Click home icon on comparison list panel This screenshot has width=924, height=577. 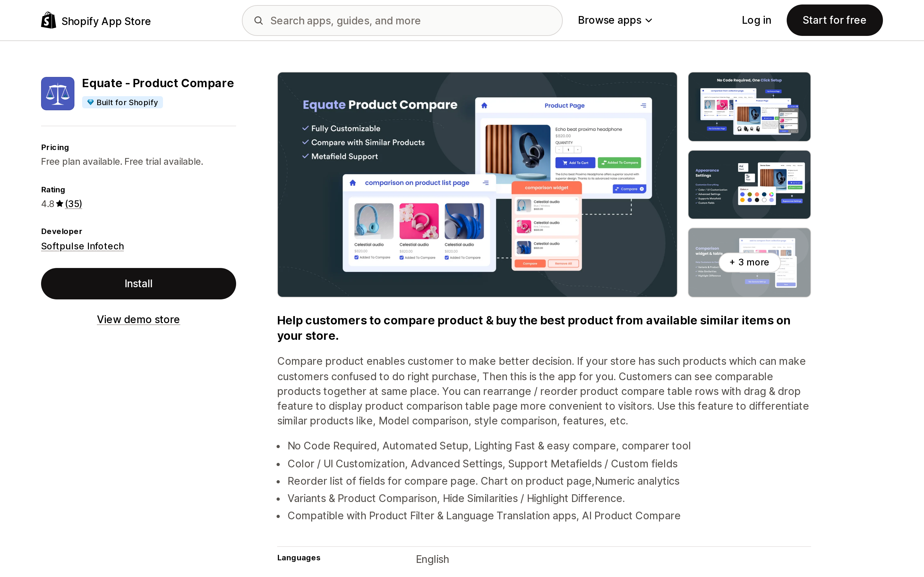click(x=353, y=183)
